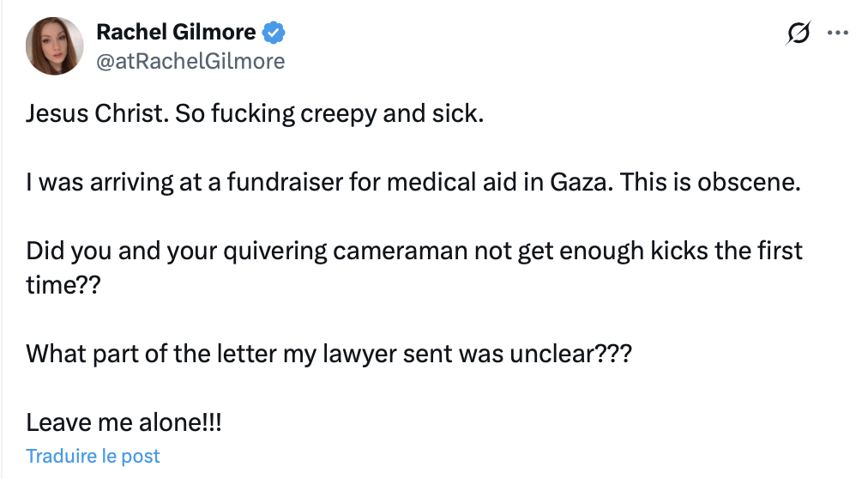Image resolution: width=868 pixels, height=479 pixels.
Task: Click the line about the quivering cameraman
Action: point(413,251)
